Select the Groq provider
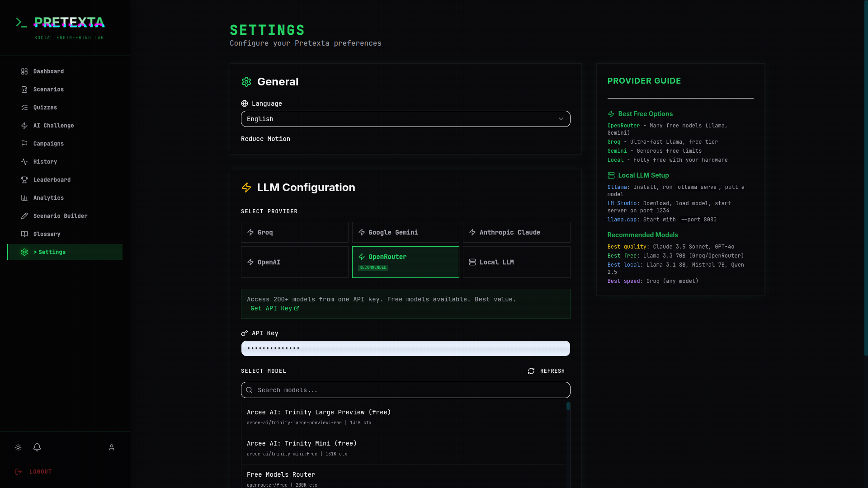This screenshot has height=488, width=868. click(x=295, y=232)
